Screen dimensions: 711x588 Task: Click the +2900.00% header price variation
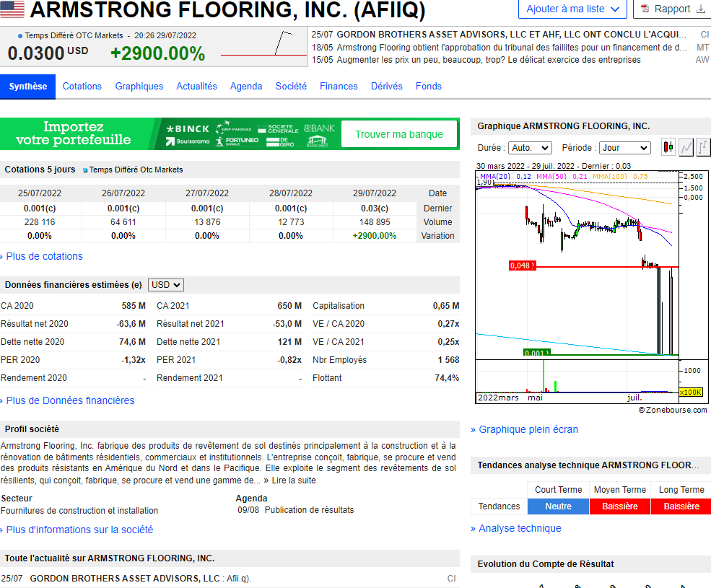click(x=158, y=53)
